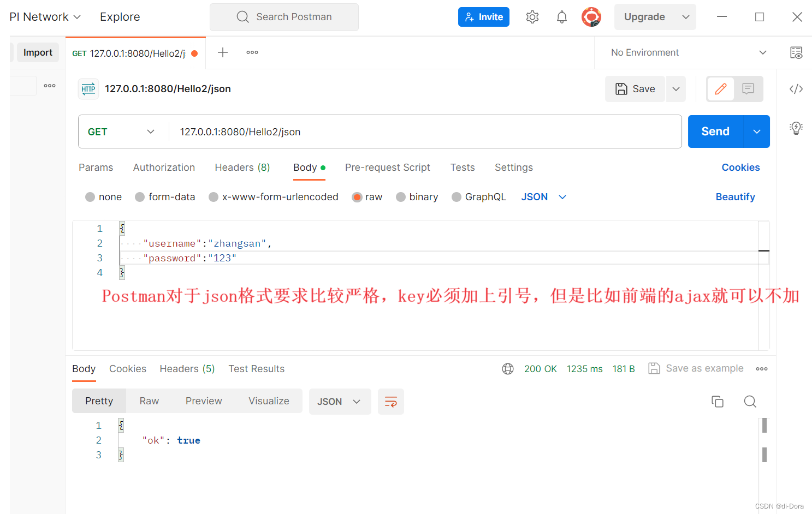The width and height of the screenshot is (812, 514).
Task: Switch response view to Visualize
Action: (269, 401)
